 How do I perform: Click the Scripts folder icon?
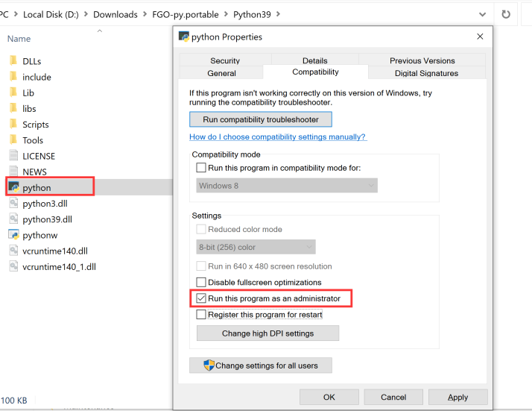click(x=13, y=124)
